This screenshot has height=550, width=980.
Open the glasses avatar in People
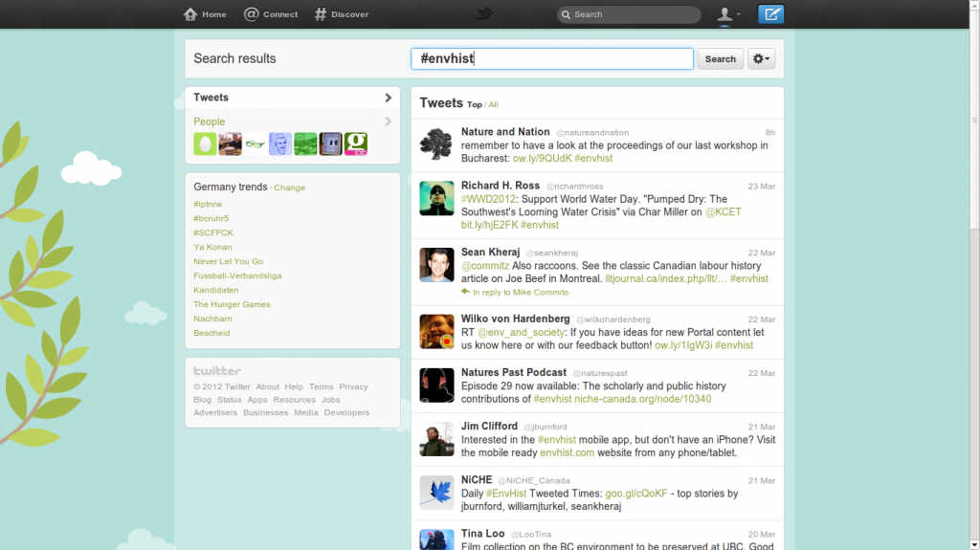(255, 143)
